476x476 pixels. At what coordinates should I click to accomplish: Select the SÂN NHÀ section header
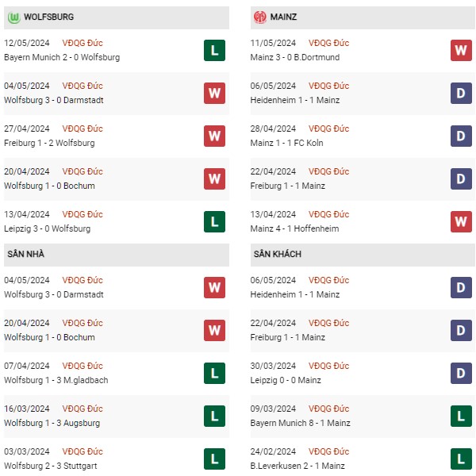tap(117, 255)
